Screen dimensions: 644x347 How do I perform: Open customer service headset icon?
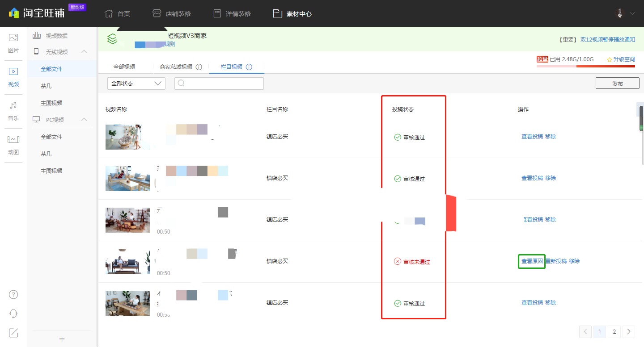click(x=13, y=314)
